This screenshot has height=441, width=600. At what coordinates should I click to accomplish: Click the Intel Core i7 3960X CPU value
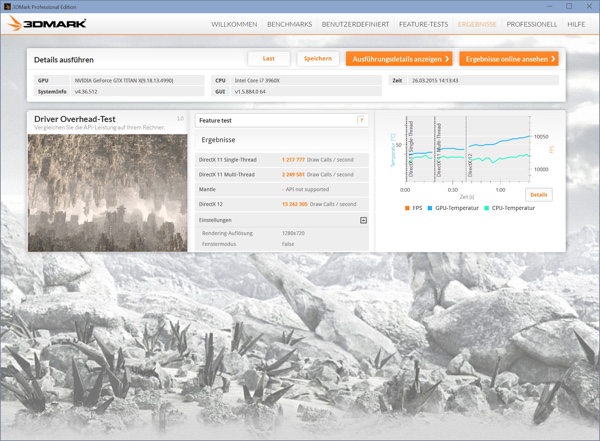(306, 80)
